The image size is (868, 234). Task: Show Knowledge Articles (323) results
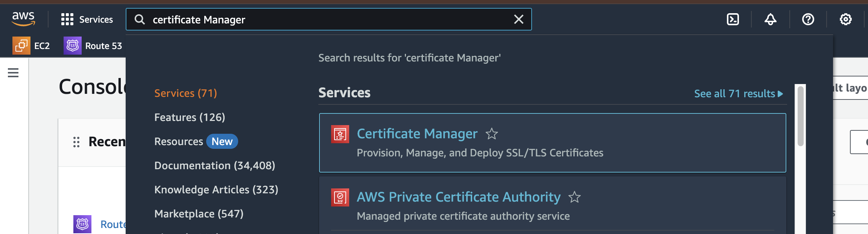(216, 190)
